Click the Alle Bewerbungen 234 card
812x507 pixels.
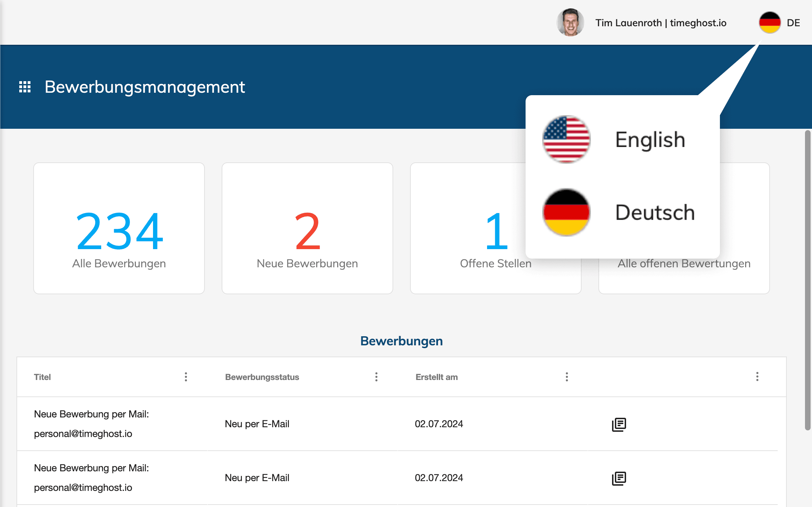pyautogui.click(x=119, y=228)
